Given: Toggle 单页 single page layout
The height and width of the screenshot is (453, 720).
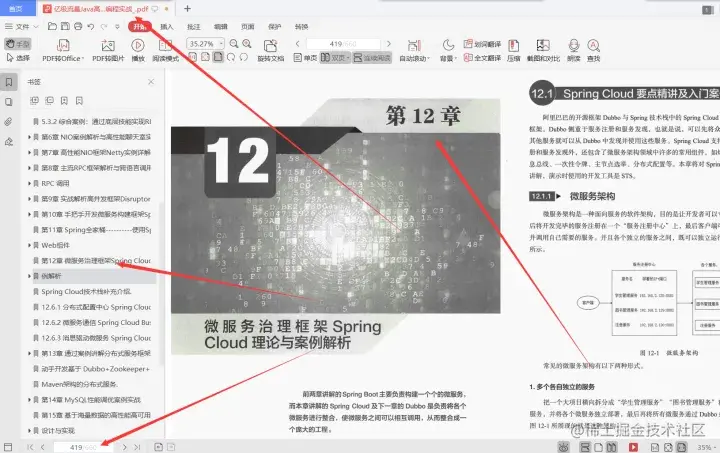Looking at the screenshot, I should click(x=305, y=58).
